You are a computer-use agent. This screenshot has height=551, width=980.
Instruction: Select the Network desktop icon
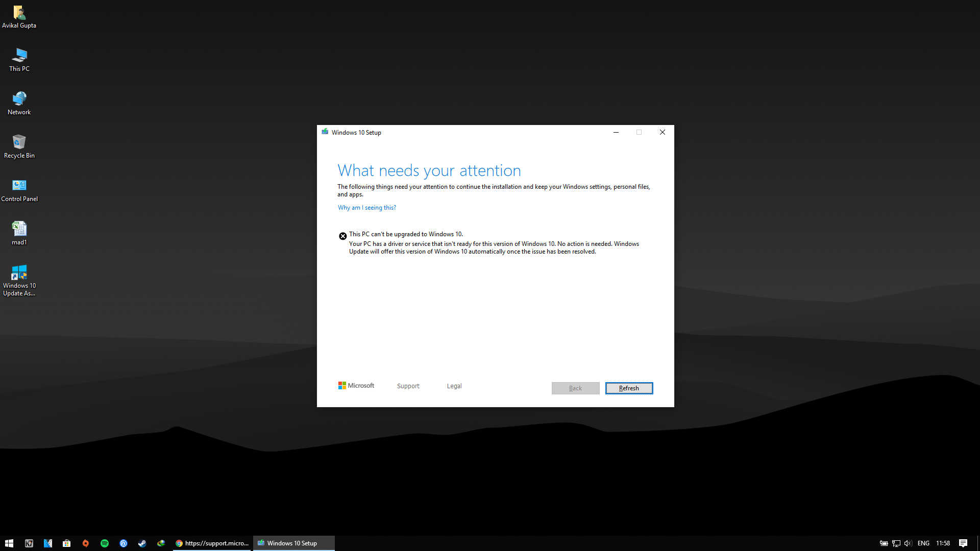19,104
